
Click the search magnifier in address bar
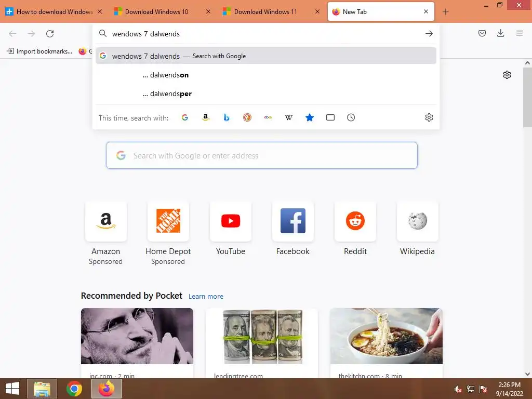102,34
